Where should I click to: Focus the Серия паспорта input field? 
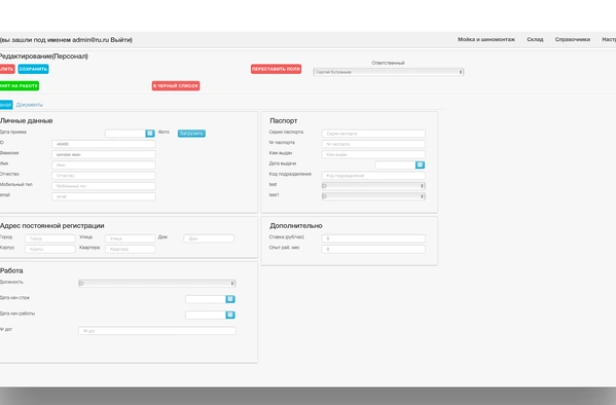[373, 133]
